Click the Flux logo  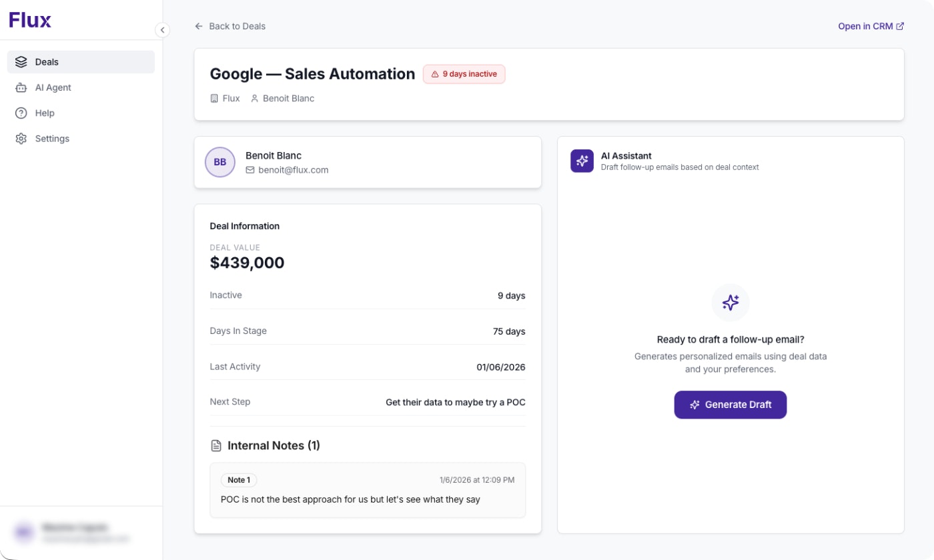(30, 20)
